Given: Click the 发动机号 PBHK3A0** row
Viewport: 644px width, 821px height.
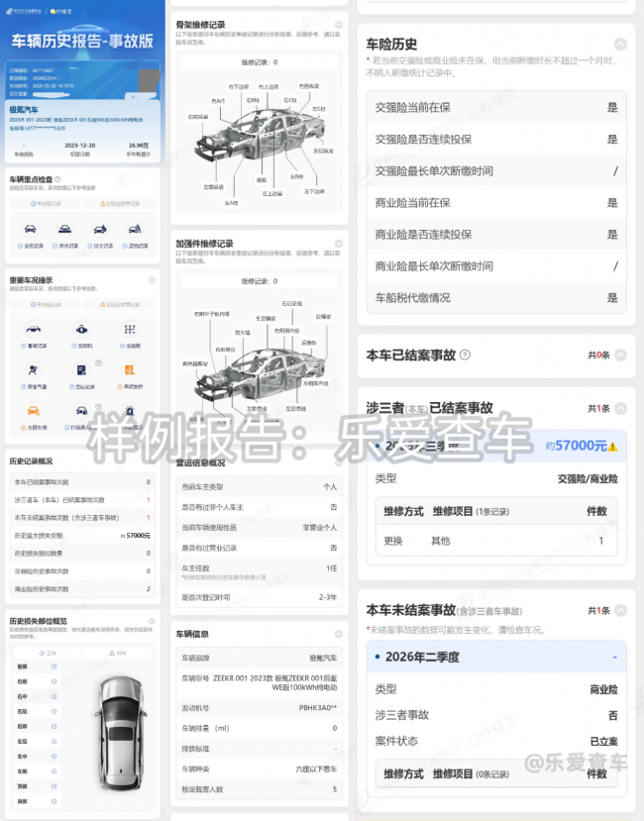Looking at the screenshot, I should 260,708.
